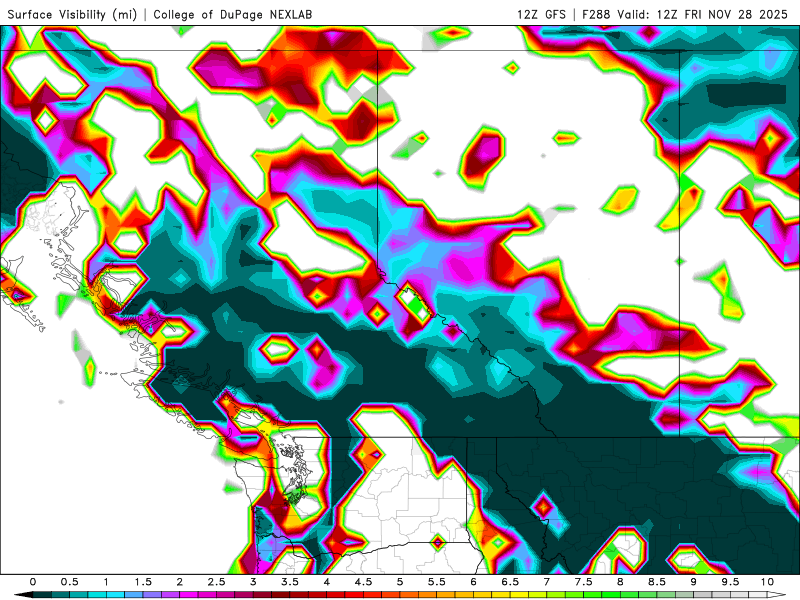The height and width of the screenshot is (600, 800).
Task: Click the "7" legend value
Action: pos(547,582)
